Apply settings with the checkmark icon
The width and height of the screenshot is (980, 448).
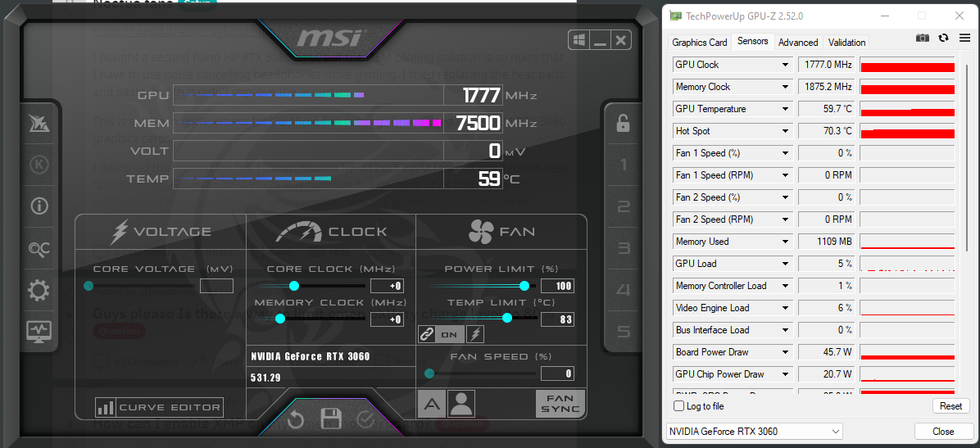tap(365, 420)
